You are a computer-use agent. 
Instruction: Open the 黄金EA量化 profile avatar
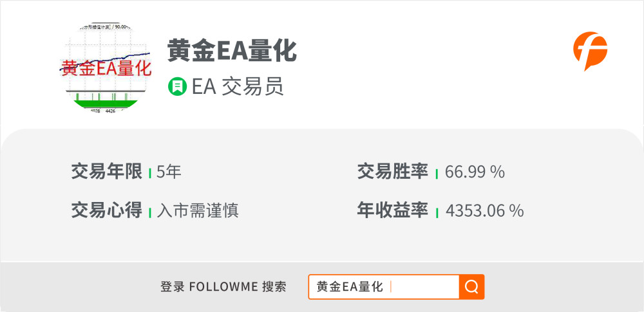click(106, 67)
